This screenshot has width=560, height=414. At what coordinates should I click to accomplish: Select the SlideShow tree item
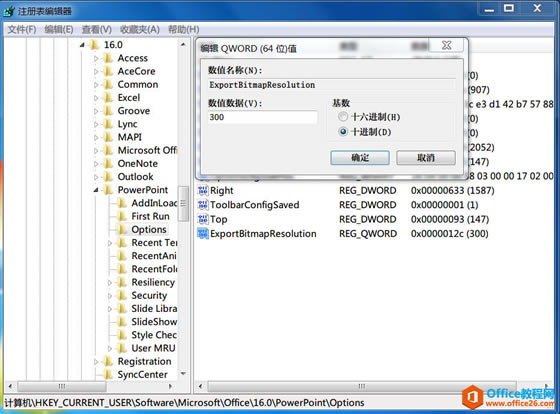click(x=154, y=322)
